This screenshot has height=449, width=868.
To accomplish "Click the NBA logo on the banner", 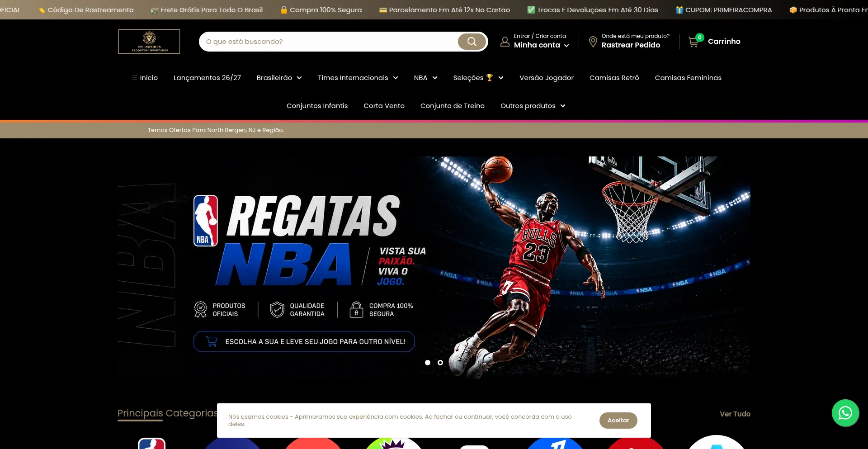I will coord(206,221).
